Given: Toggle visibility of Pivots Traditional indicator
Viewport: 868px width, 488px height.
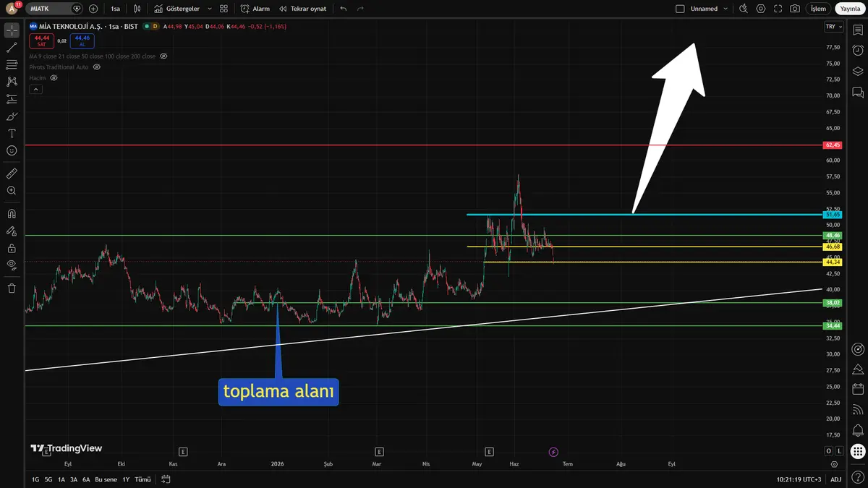Looking at the screenshot, I should click(97, 67).
